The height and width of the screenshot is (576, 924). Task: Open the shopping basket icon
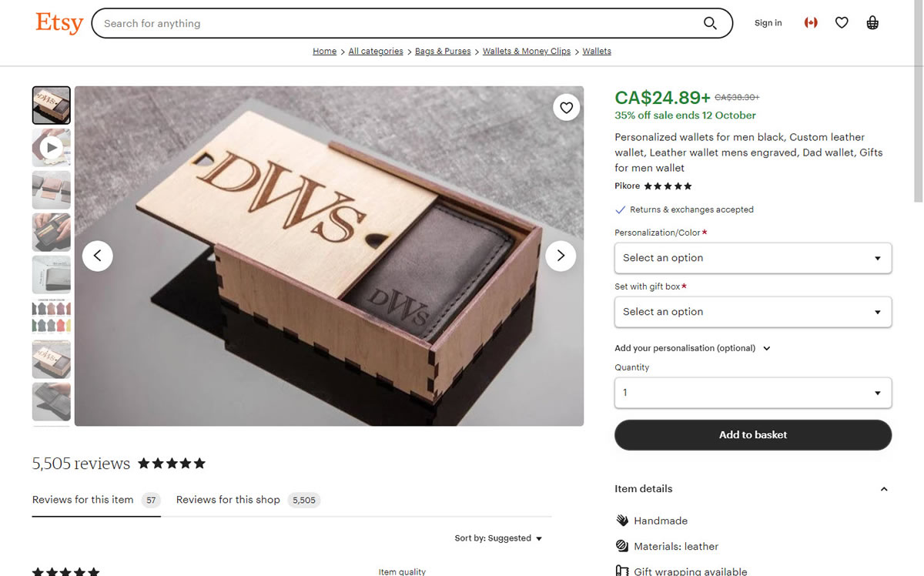click(x=872, y=23)
